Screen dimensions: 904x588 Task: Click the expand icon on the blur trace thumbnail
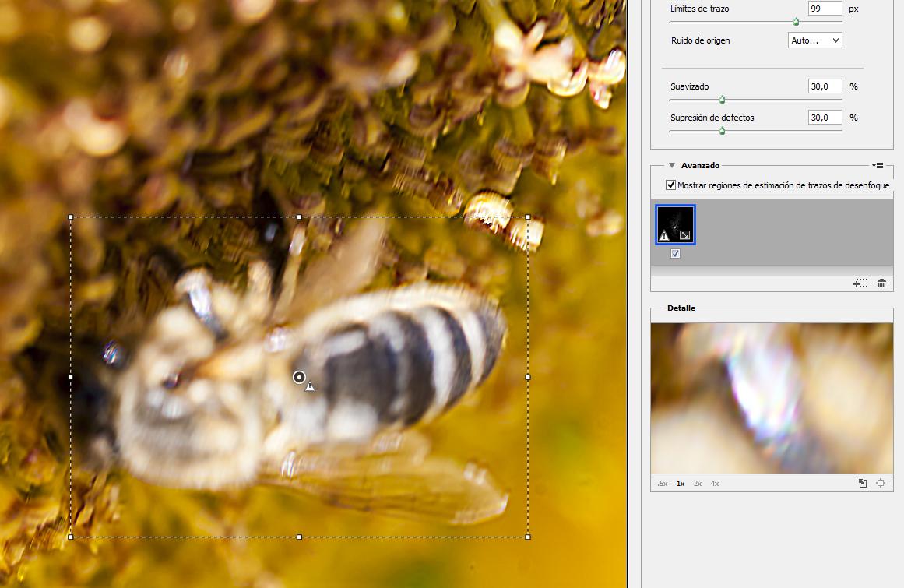(x=684, y=234)
